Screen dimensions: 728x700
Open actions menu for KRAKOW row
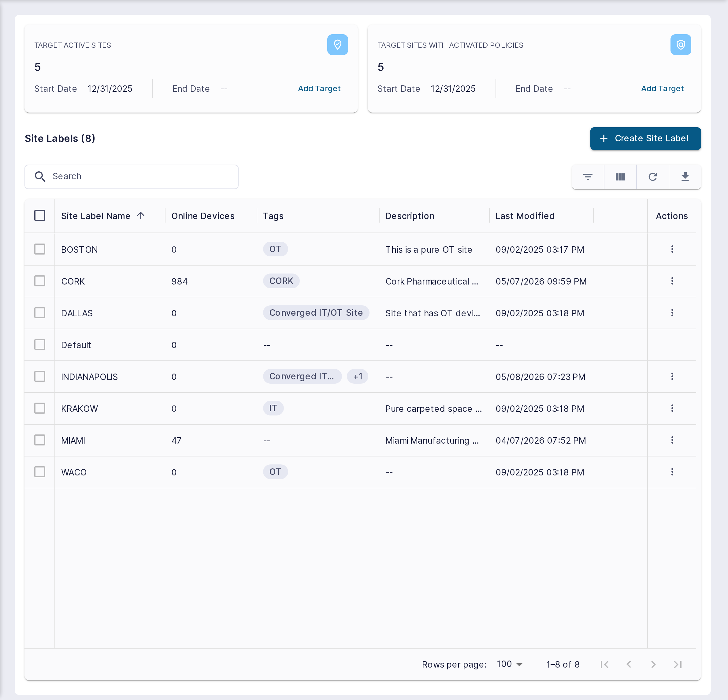pos(672,408)
